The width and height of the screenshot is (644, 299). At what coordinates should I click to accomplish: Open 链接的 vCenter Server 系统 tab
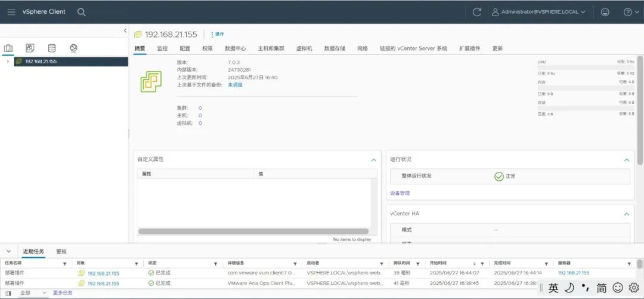point(414,48)
